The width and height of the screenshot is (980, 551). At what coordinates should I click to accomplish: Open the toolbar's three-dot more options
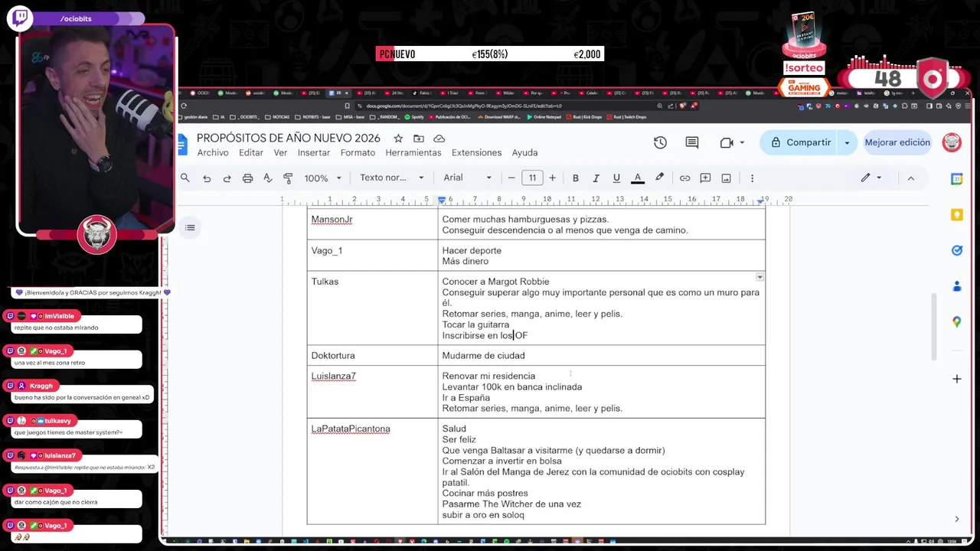pos(752,178)
